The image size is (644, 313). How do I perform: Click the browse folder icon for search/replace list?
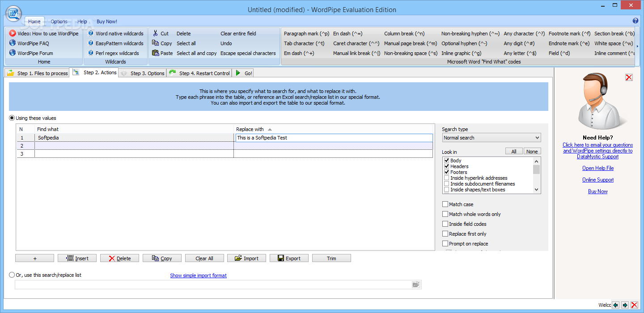click(x=416, y=284)
